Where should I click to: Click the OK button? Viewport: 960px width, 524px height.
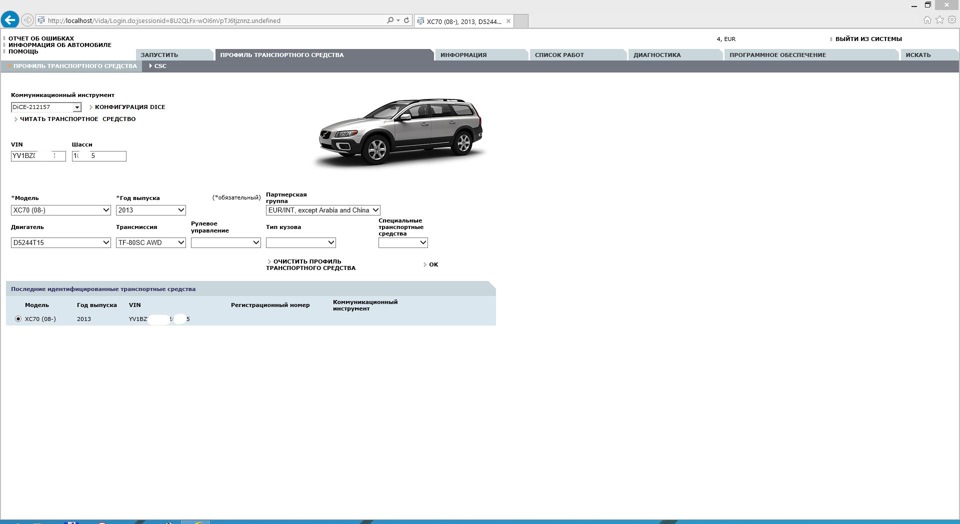pos(433,264)
